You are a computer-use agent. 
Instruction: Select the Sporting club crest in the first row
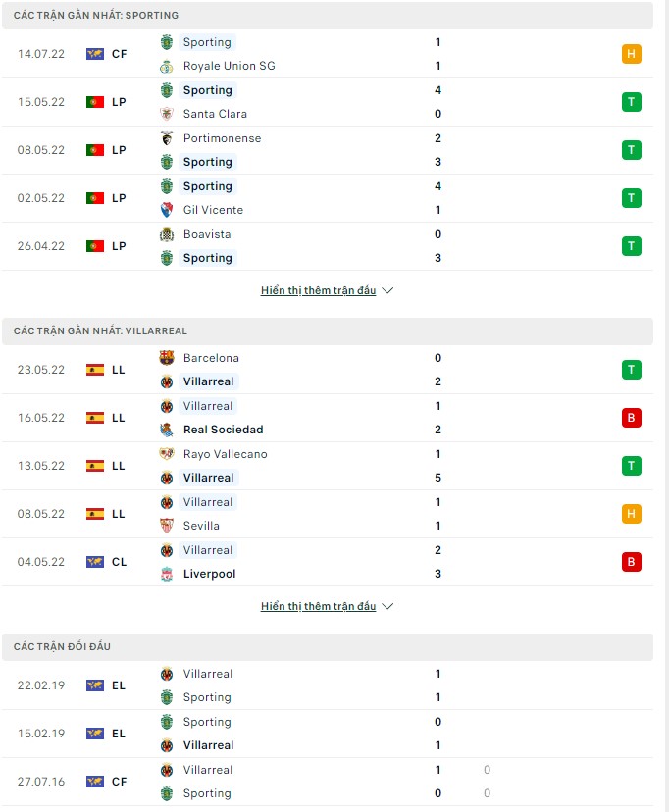coord(169,42)
